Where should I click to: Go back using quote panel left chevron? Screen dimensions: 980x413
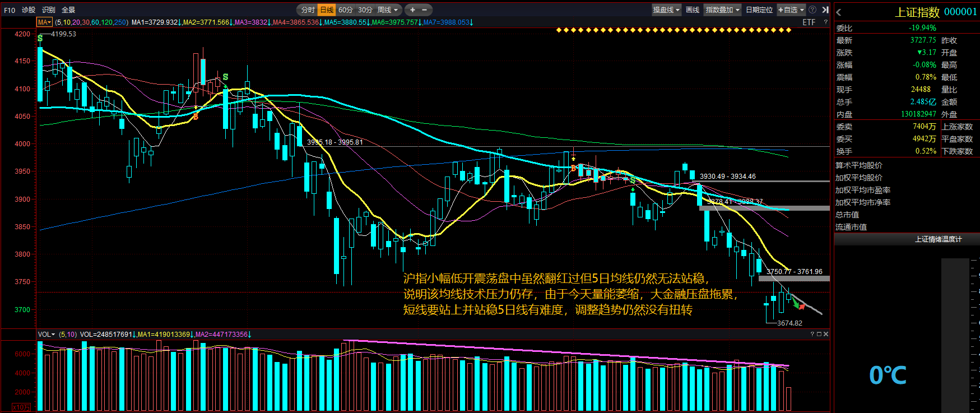pyautogui.click(x=839, y=12)
